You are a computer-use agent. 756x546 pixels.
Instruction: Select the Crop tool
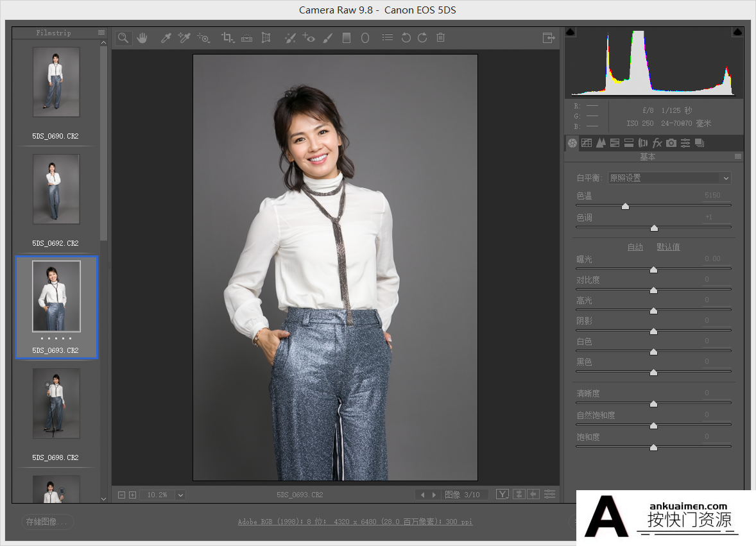(x=228, y=38)
